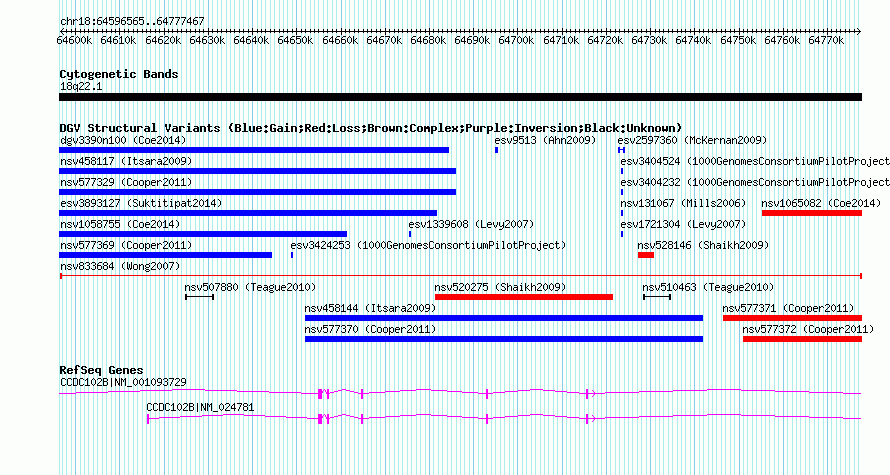
Task: Click nsv520275 (Shaikh2009) label
Action: click(500, 287)
